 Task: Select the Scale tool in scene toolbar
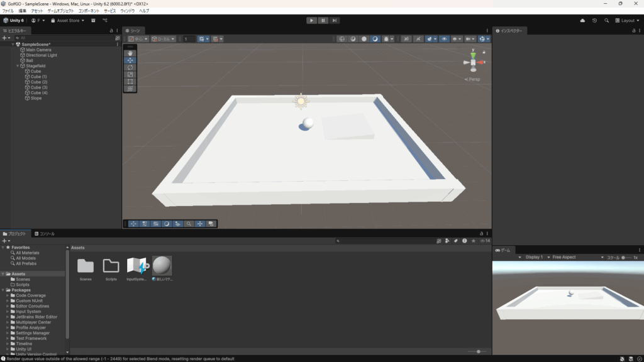(x=130, y=74)
